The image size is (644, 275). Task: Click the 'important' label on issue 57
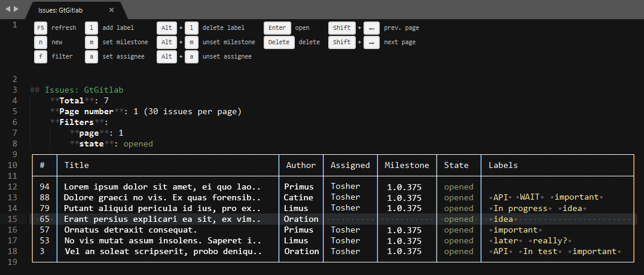tap(515, 230)
